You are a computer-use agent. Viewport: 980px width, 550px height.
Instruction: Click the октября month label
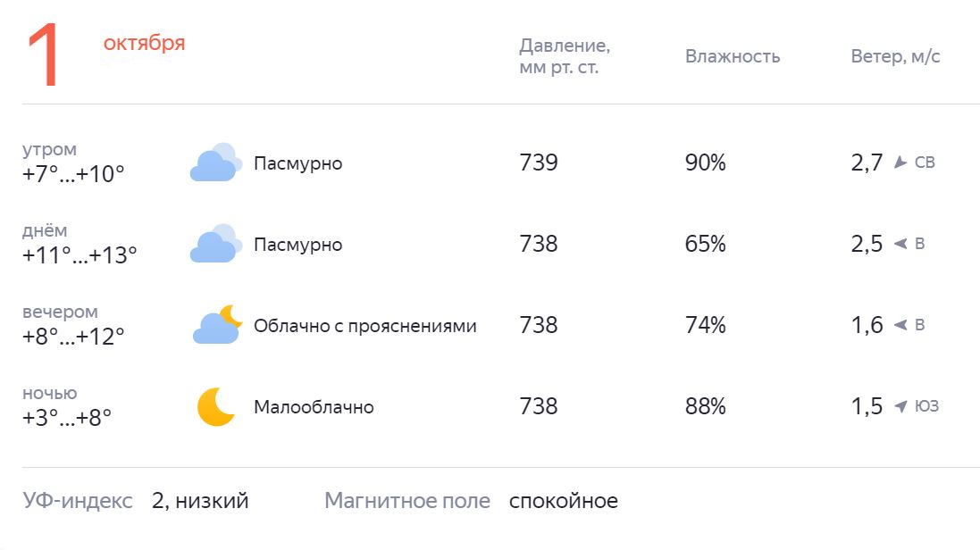(145, 43)
